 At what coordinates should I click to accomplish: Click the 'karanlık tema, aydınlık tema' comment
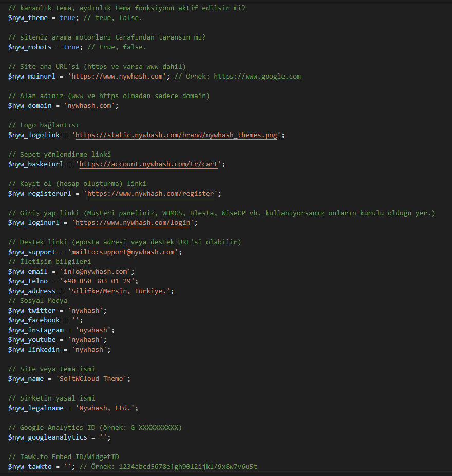click(126, 8)
